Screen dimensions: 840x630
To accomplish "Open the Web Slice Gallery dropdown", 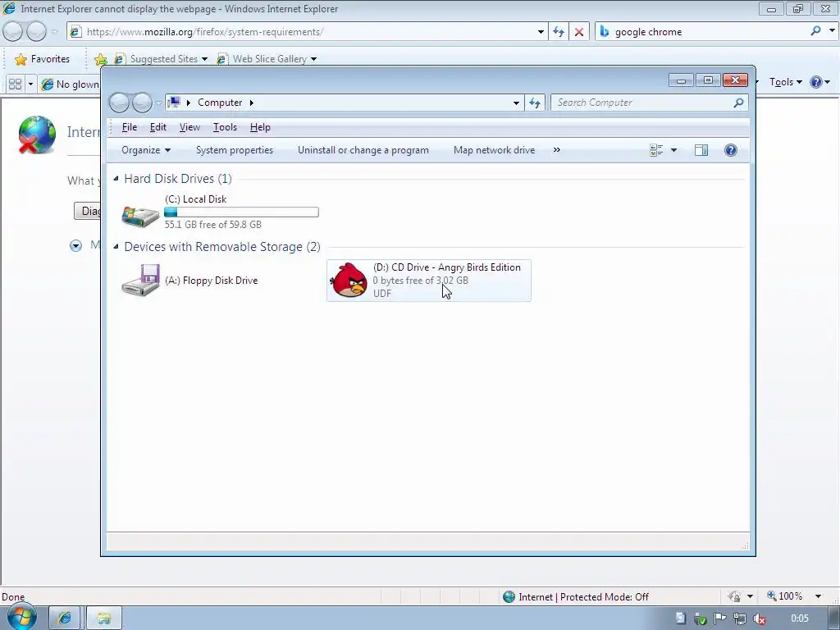I will coord(314,59).
